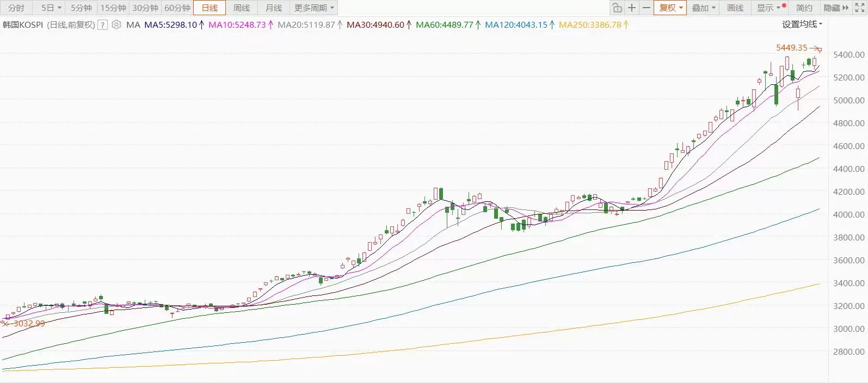Switch to the 分时 intraday tab
Image resolution: width=868 pixels, height=383 pixels.
click(x=16, y=8)
